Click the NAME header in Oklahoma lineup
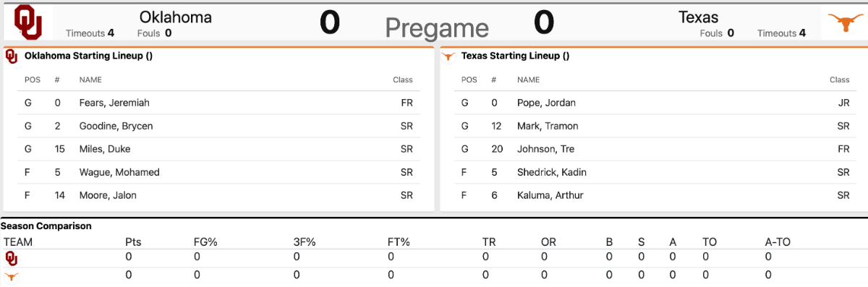Viewport: 868px width, 287px height. coord(90,80)
